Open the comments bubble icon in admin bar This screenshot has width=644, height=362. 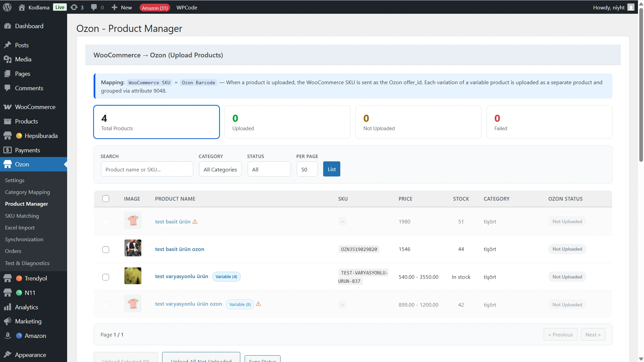(94, 7)
